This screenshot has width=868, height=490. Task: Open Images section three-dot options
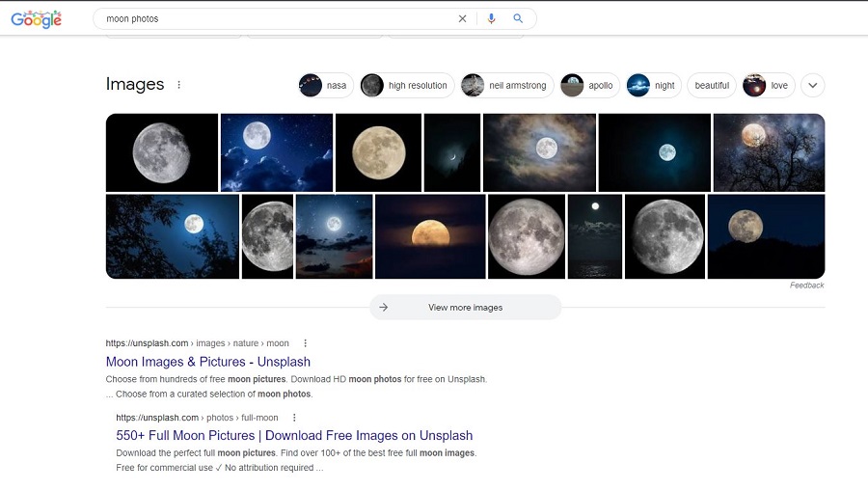178,85
